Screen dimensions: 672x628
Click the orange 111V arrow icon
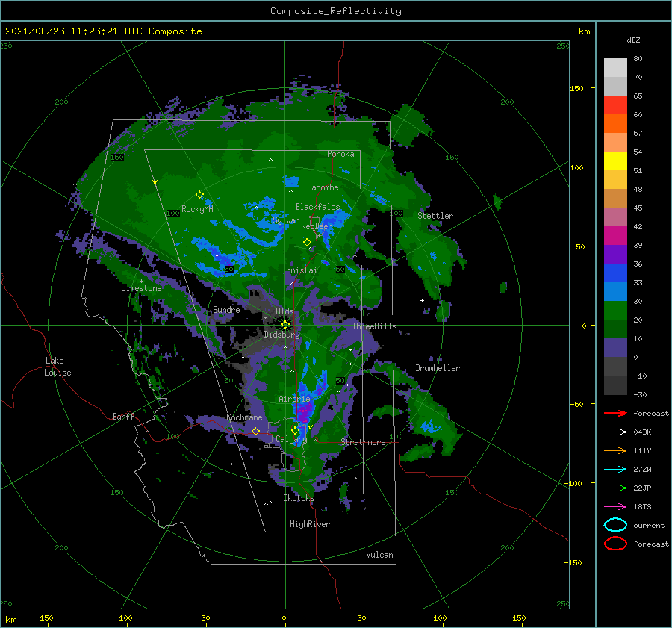[615, 450]
